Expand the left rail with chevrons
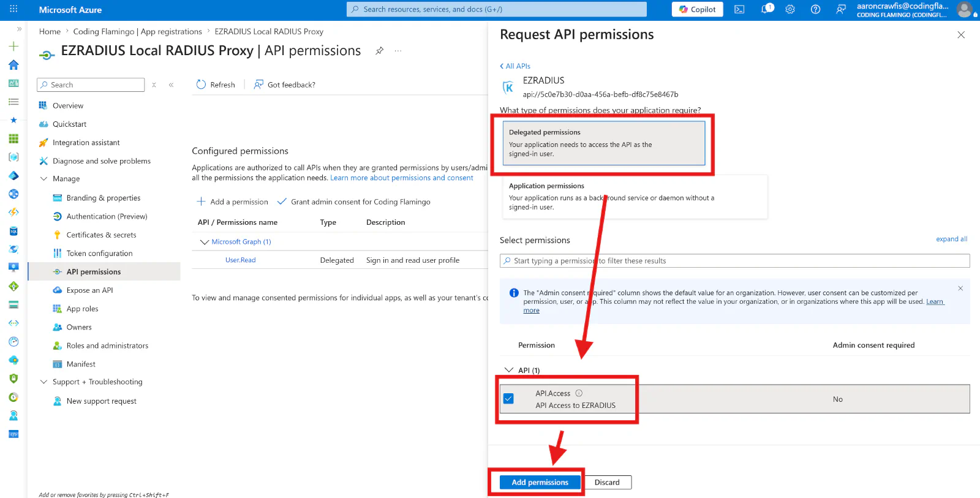This screenshot has height=498, width=980. (19, 29)
